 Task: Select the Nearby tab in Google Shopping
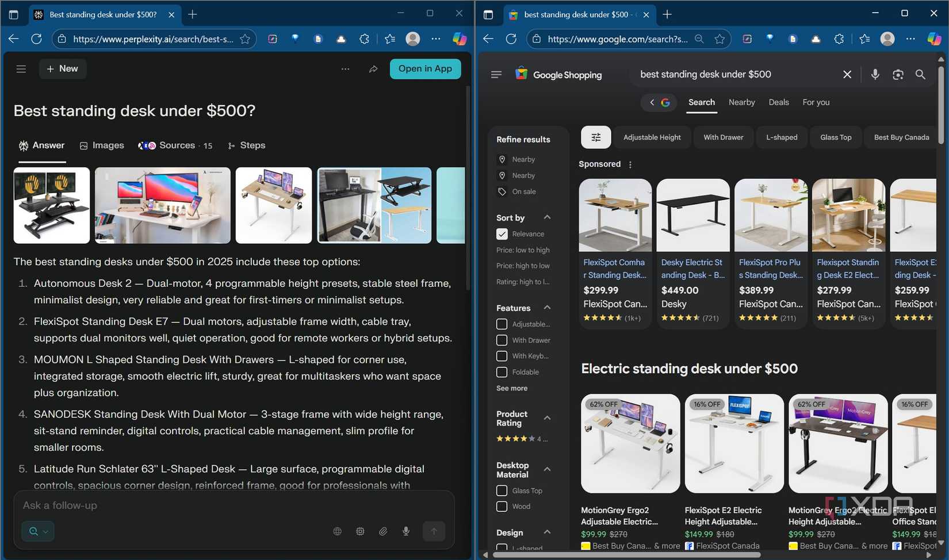pos(741,102)
